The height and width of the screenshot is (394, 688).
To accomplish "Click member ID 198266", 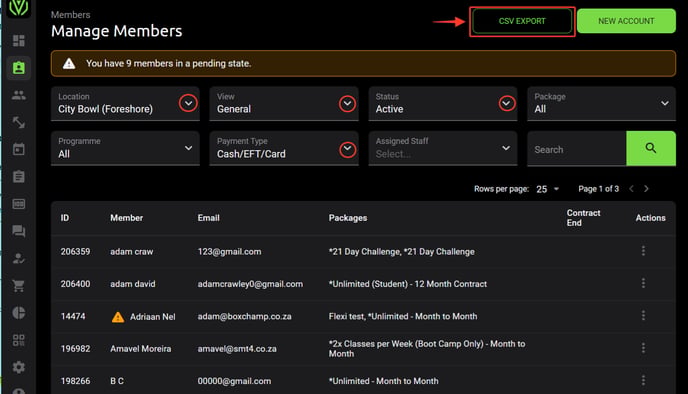I will pyautogui.click(x=75, y=381).
